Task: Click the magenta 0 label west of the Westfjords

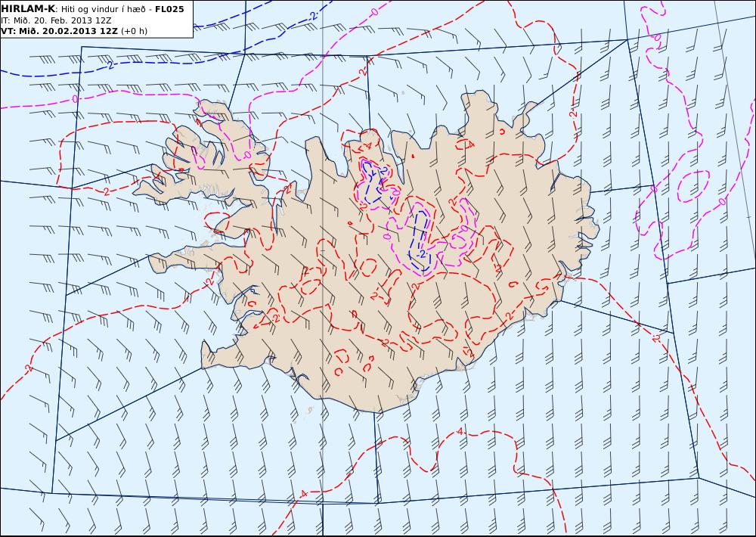Action: (x=75, y=98)
